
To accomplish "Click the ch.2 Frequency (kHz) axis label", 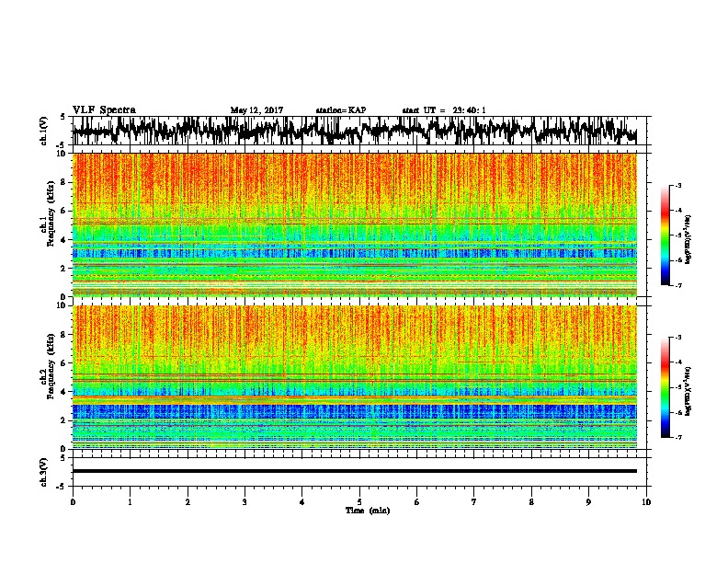I will 47,366.
